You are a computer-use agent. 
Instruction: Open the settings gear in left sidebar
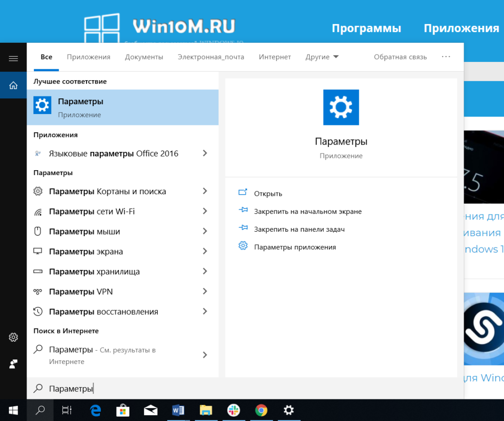point(13,337)
